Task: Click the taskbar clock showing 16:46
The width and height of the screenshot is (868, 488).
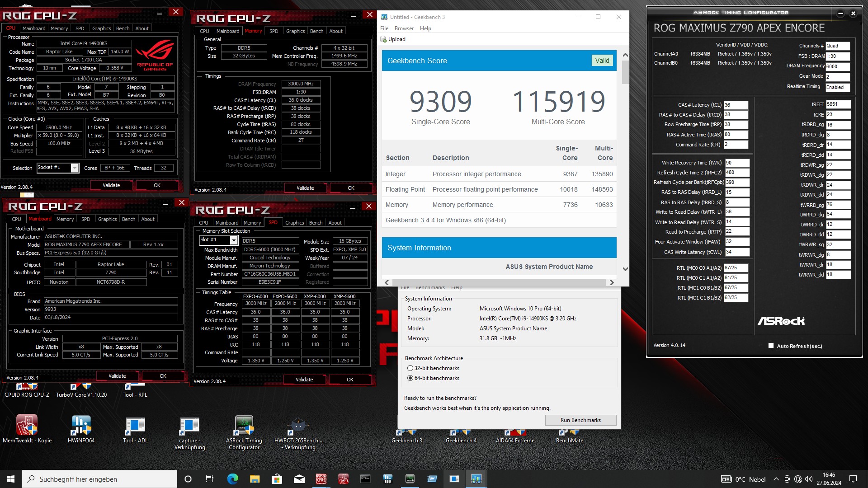Action: click(829, 479)
